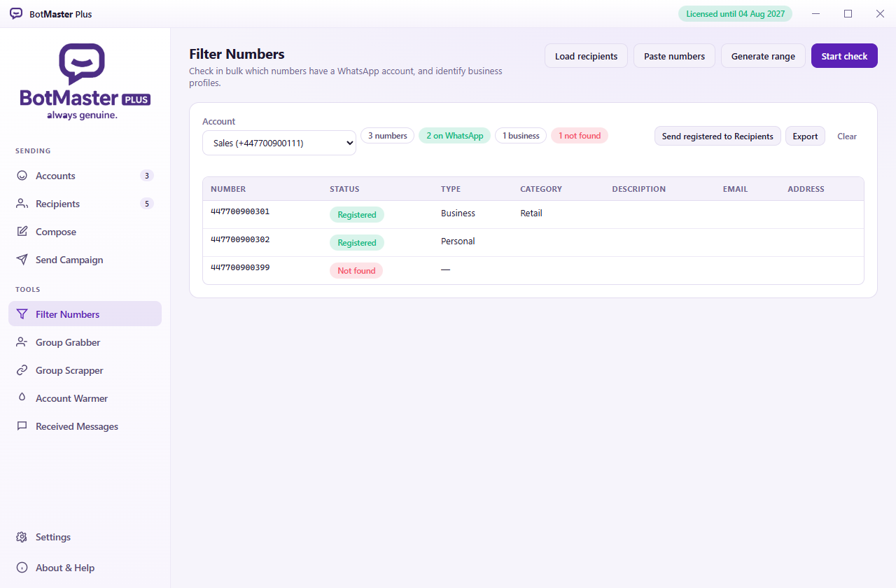Click the NUMBER column header

click(x=228, y=189)
